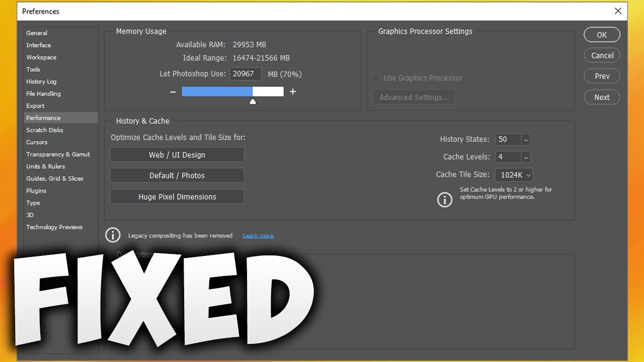
Task: Switch to the File Handling category
Action: (x=43, y=94)
